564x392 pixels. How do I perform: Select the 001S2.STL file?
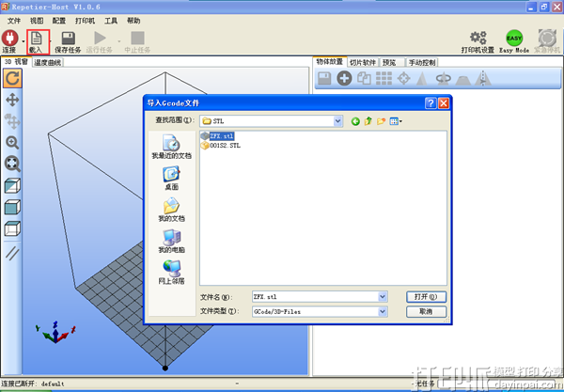click(221, 146)
